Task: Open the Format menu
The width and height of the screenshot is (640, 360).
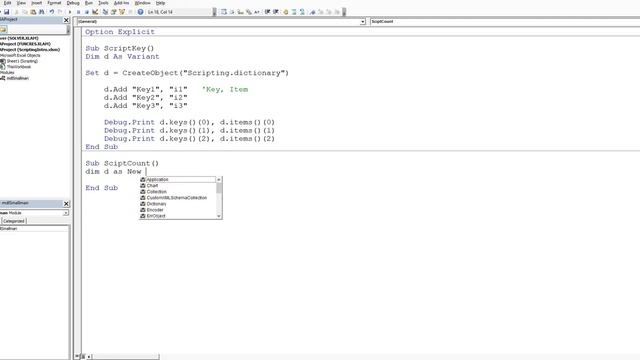Action: 54,3
